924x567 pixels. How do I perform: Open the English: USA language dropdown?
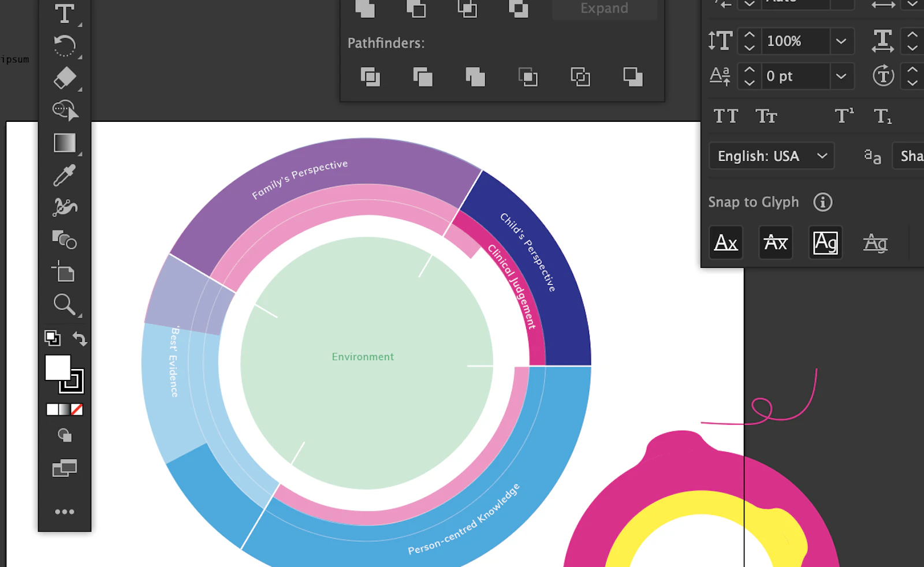(772, 156)
